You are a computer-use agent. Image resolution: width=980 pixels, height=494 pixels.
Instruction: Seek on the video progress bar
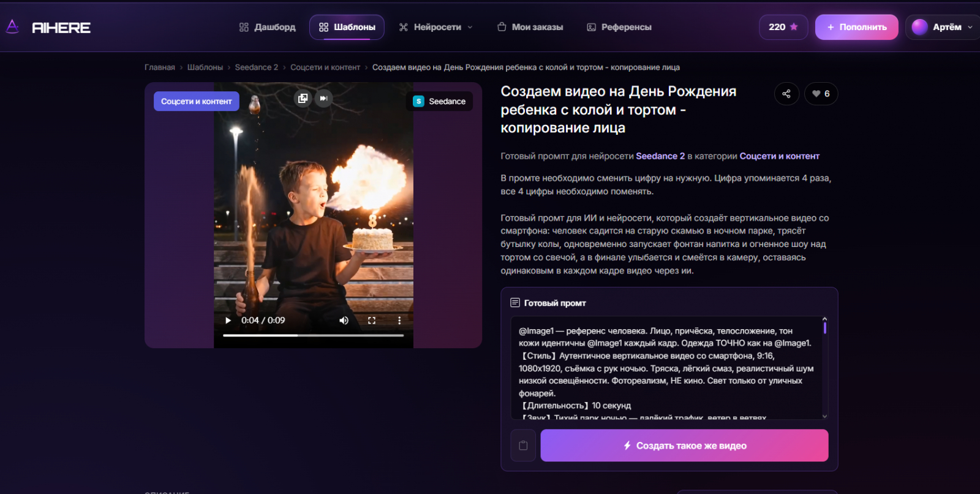(x=313, y=335)
